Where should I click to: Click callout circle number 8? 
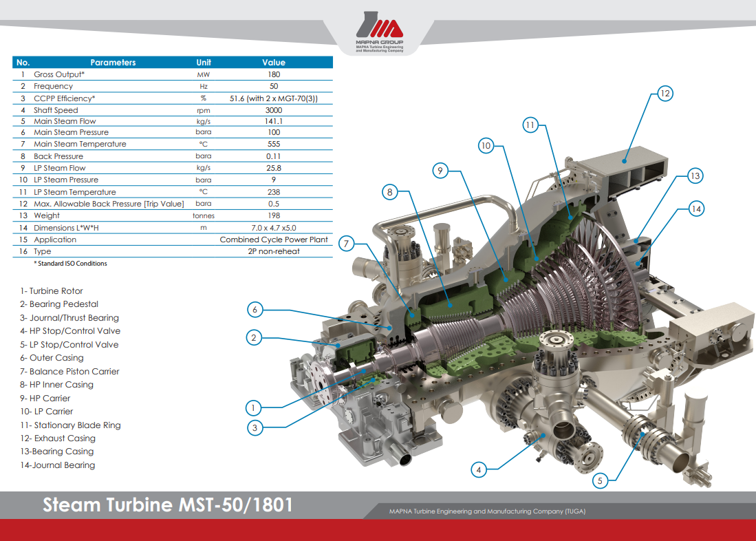point(389,193)
